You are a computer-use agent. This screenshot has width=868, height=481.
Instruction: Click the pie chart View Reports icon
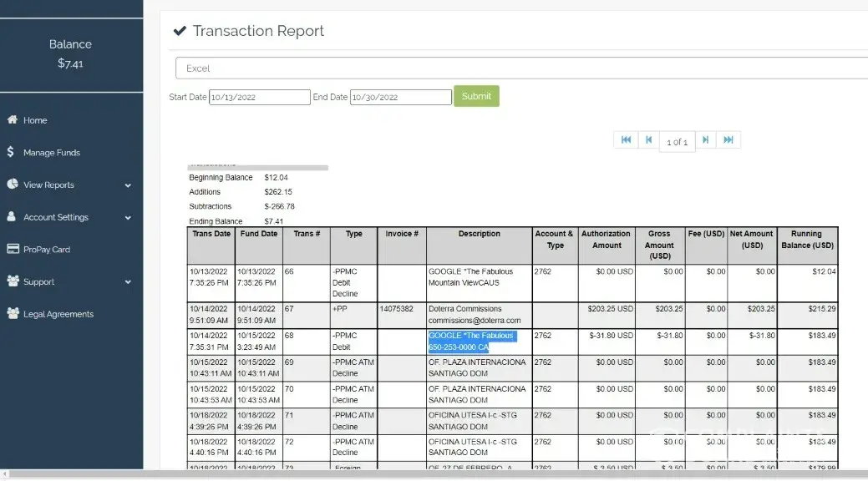tap(12, 185)
